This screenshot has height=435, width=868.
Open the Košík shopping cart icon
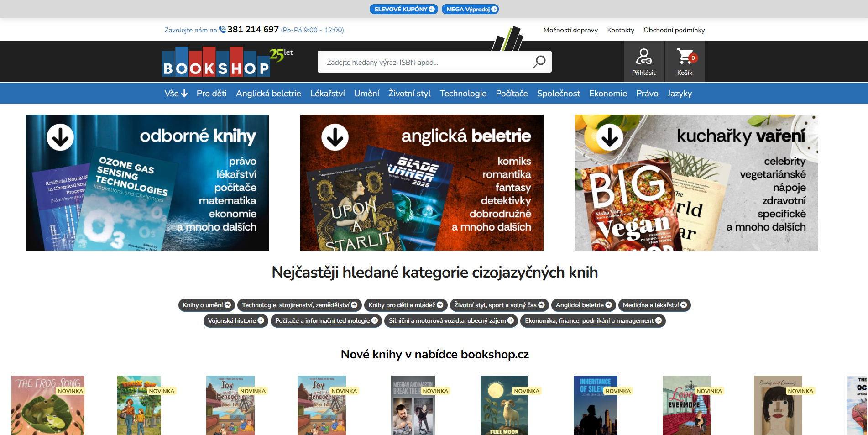click(685, 57)
